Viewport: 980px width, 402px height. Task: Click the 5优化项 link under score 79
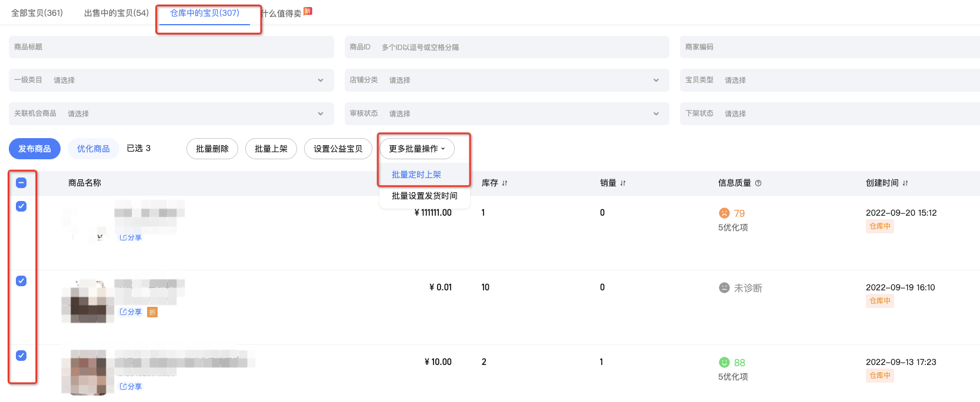(733, 227)
